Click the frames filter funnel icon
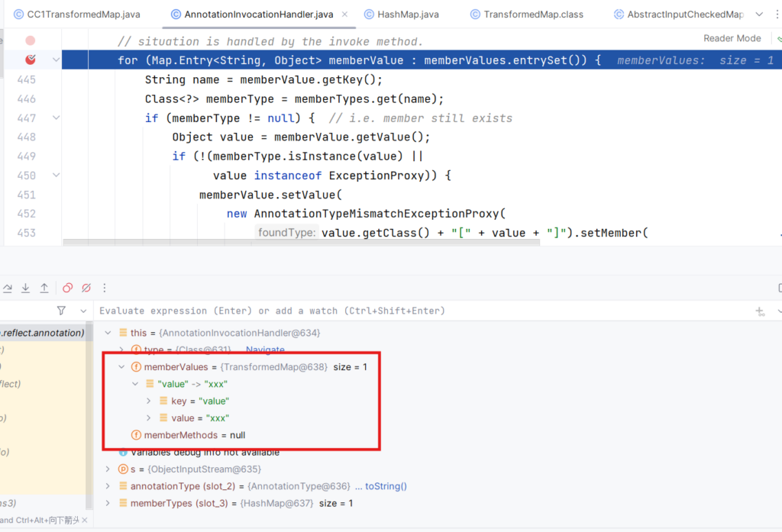The width and height of the screenshot is (782, 532). (61, 311)
